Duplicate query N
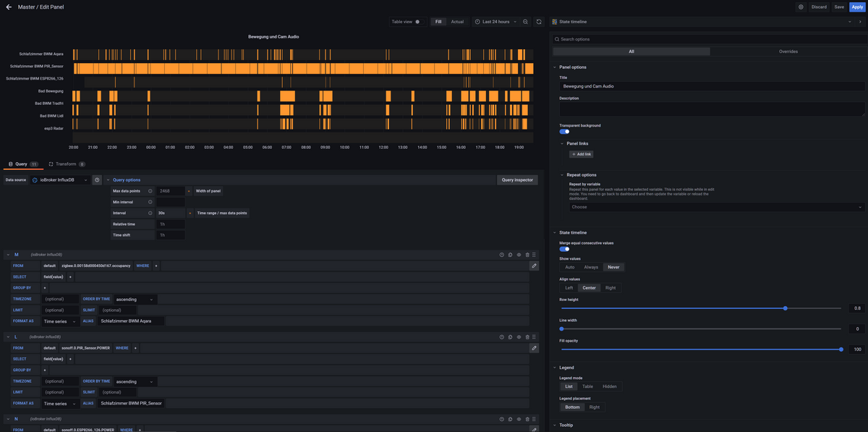The height and width of the screenshot is (432, 868). tap(510, 419)
